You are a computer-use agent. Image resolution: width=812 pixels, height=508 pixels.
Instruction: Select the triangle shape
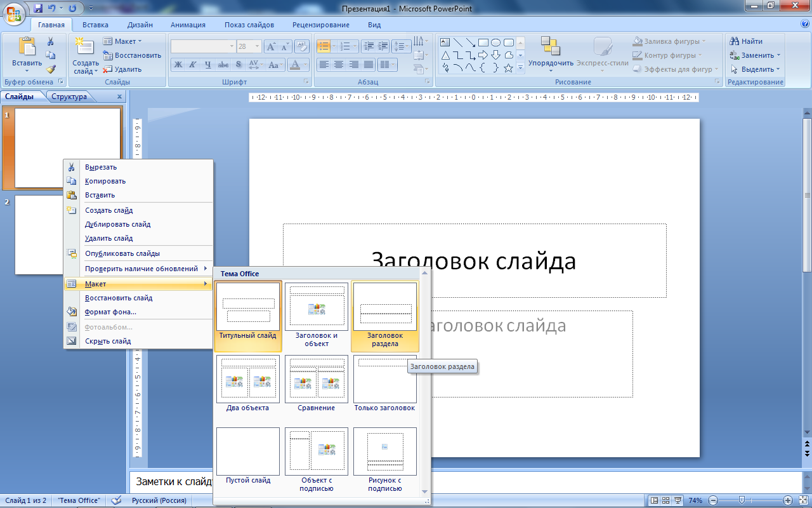pos(445,55)
